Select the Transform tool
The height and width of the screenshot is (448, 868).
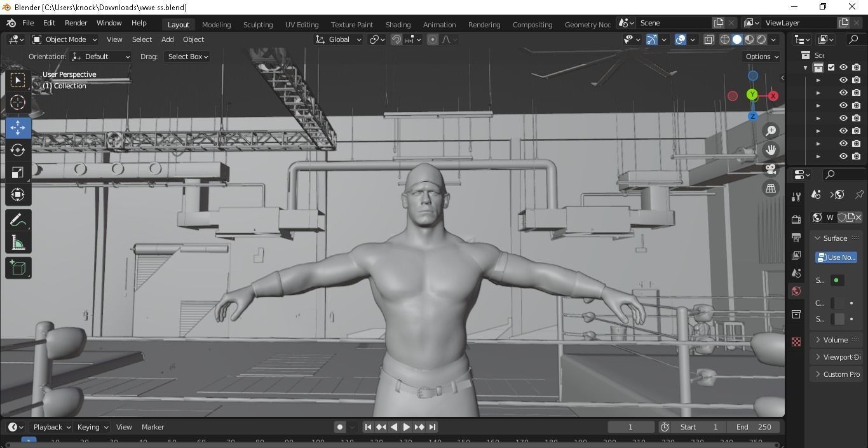18,194
